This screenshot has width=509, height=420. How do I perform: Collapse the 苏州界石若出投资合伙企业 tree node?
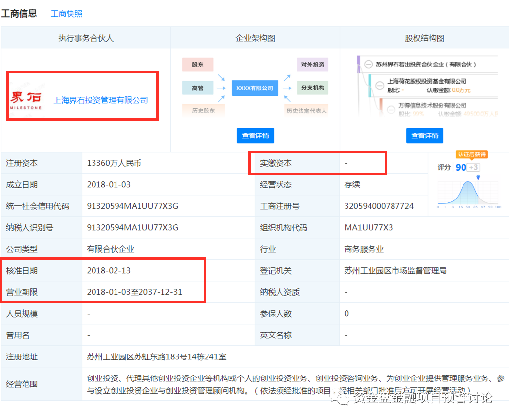click(x=368, y=64)
